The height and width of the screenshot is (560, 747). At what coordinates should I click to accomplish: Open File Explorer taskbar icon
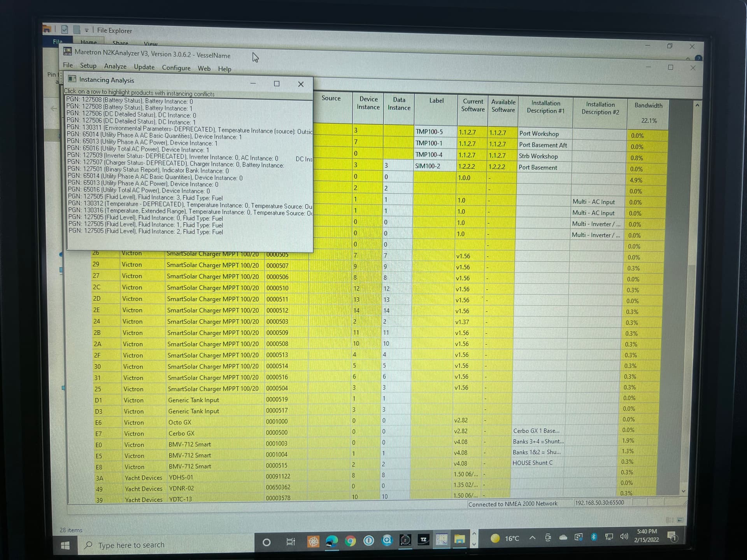pyautogui.click(x=459, y=539)
